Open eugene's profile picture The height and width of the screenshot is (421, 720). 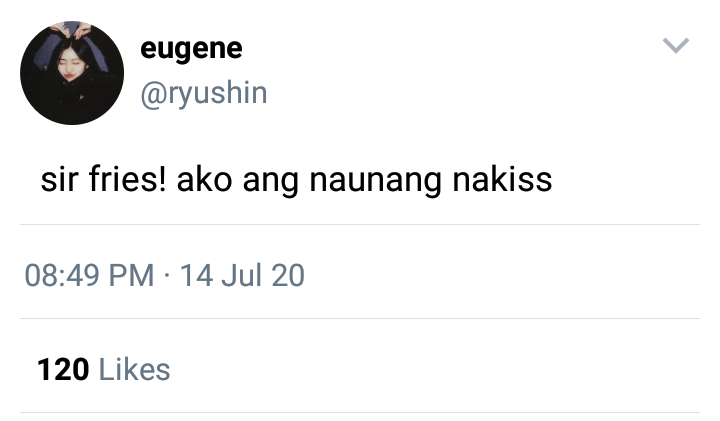pyautogui.click(x=72, y=73)
